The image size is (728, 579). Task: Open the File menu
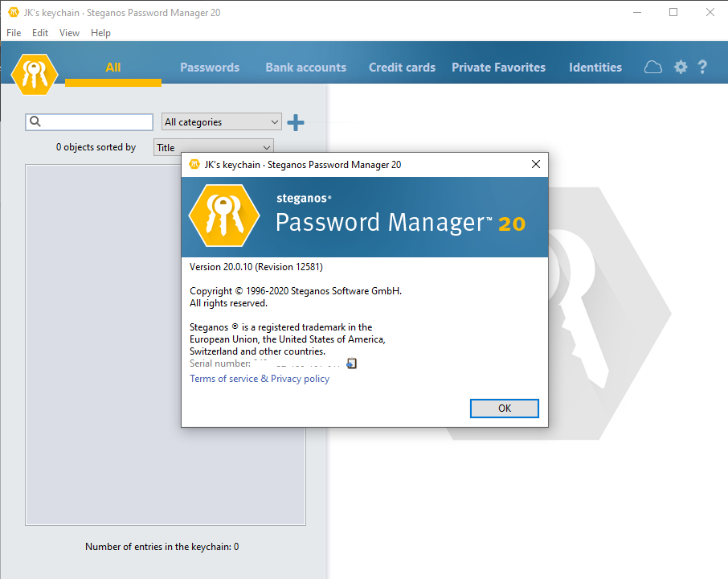coord(14,32)
